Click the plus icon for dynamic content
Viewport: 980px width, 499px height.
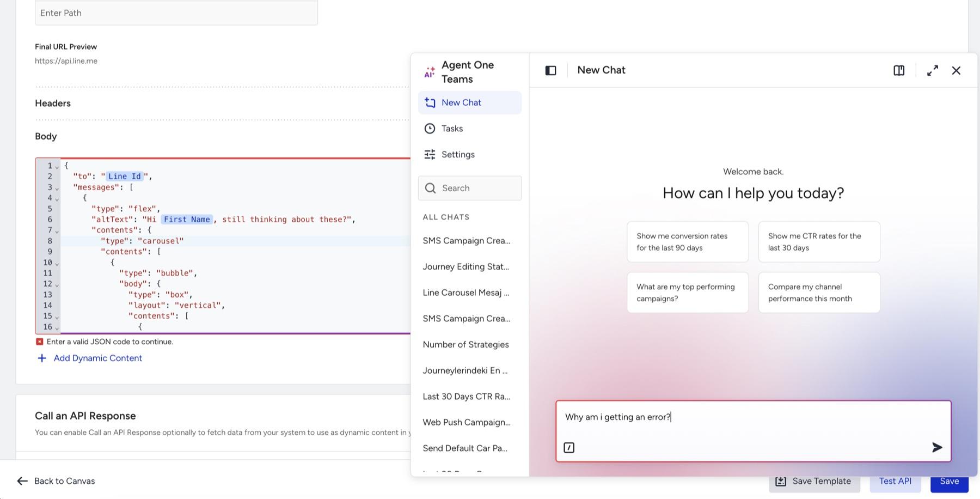pos(41,358)
